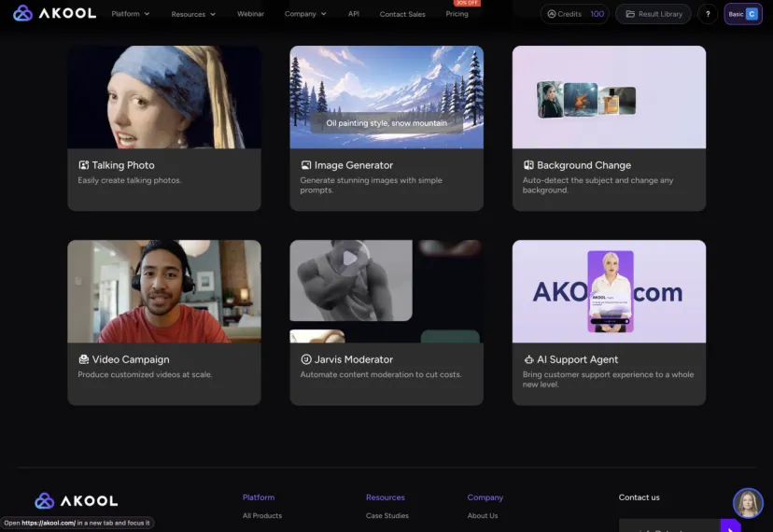
Task: Click the Company footer heading
Action: 485,497
